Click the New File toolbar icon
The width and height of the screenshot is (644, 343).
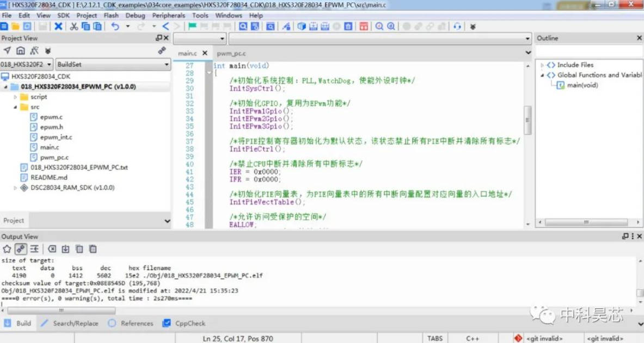tap(4, 26)
